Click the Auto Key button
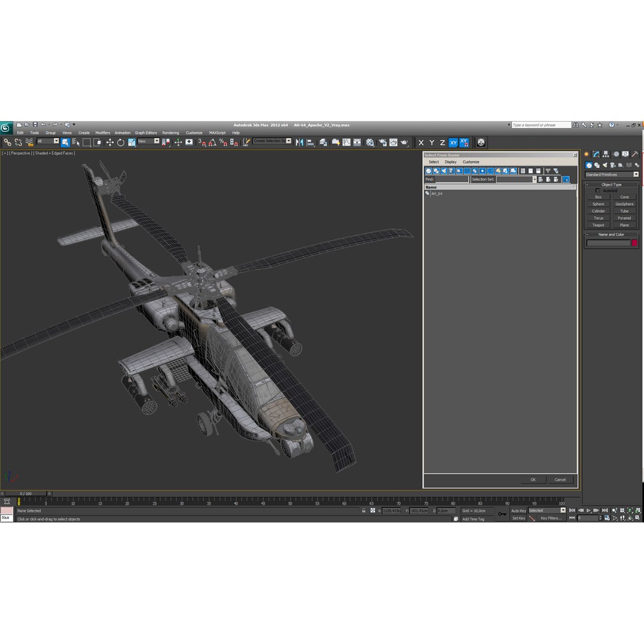 [518, 510]
